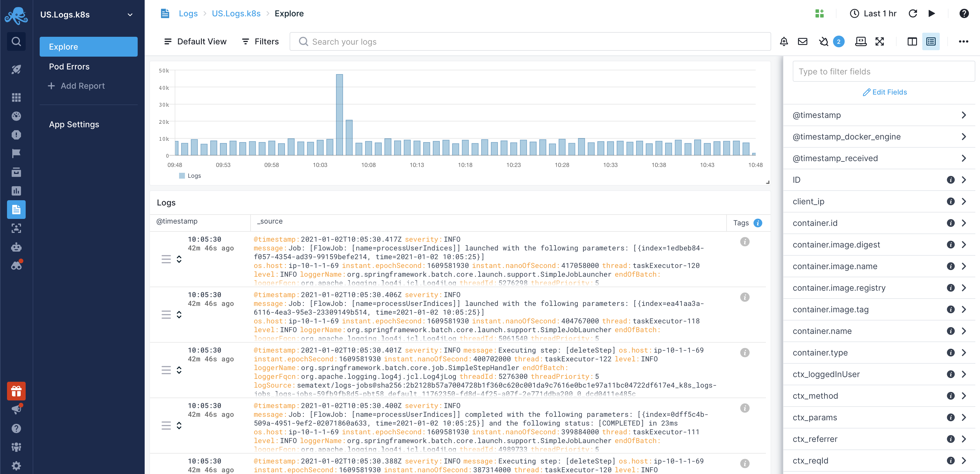Open the Default View menu
980x474 pixels.
tap(195, 41)
